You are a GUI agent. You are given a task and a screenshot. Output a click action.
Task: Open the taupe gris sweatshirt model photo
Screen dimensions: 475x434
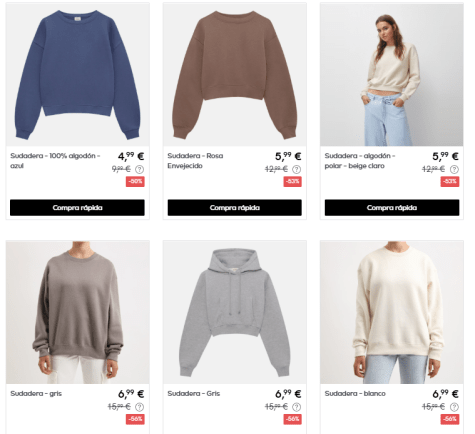tap(78, 312)
